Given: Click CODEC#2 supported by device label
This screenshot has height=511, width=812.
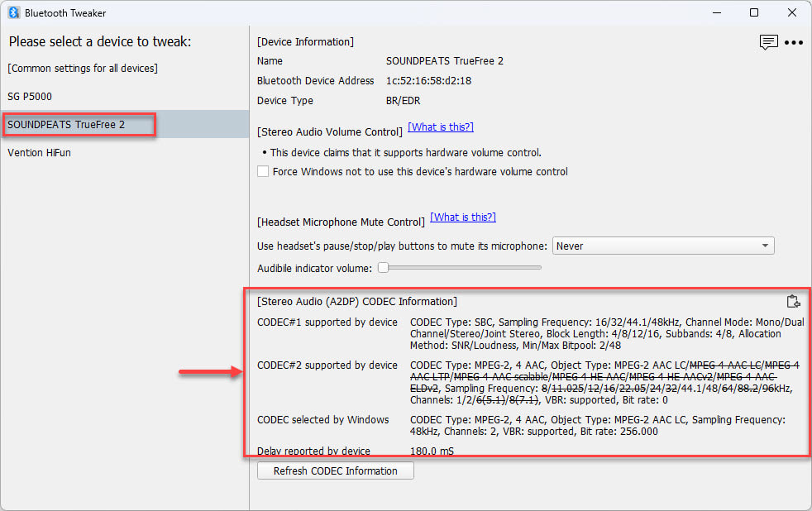Looking at the screenshot, I should (x=327, y=365).
